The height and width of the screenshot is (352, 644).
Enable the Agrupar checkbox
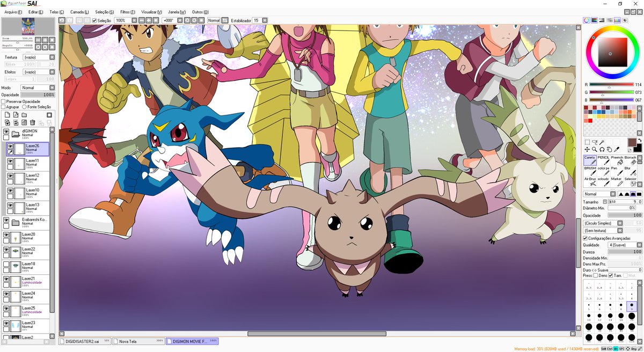[x=4, y=107]
